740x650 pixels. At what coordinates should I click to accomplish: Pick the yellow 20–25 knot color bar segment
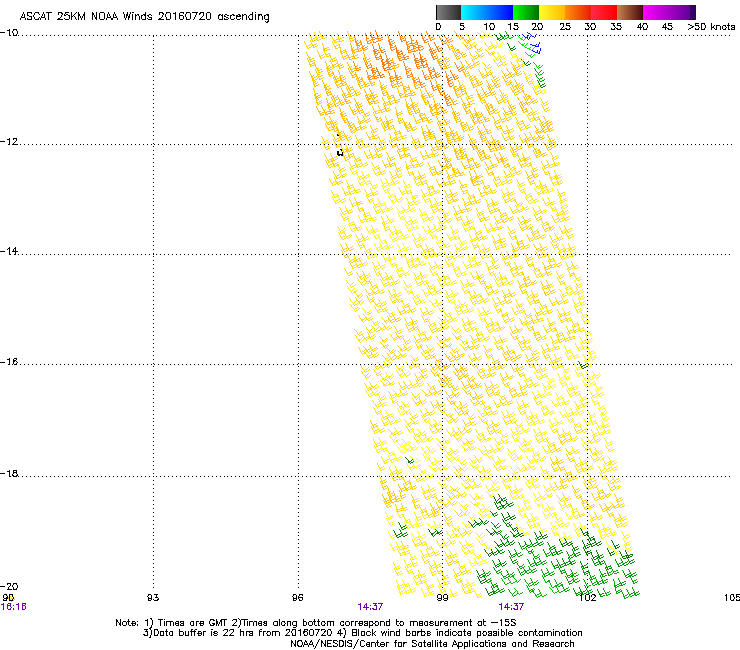click(552, 12)
